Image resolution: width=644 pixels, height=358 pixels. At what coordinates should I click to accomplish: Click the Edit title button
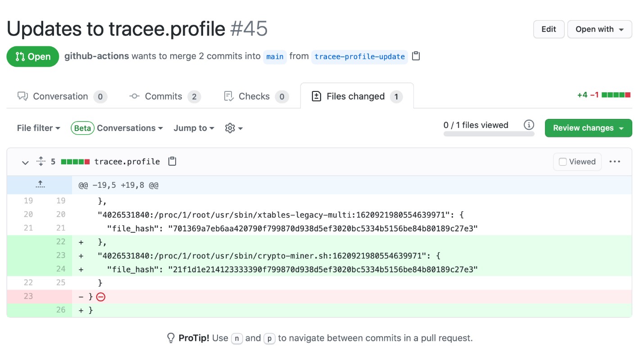[x=549, y=29]
